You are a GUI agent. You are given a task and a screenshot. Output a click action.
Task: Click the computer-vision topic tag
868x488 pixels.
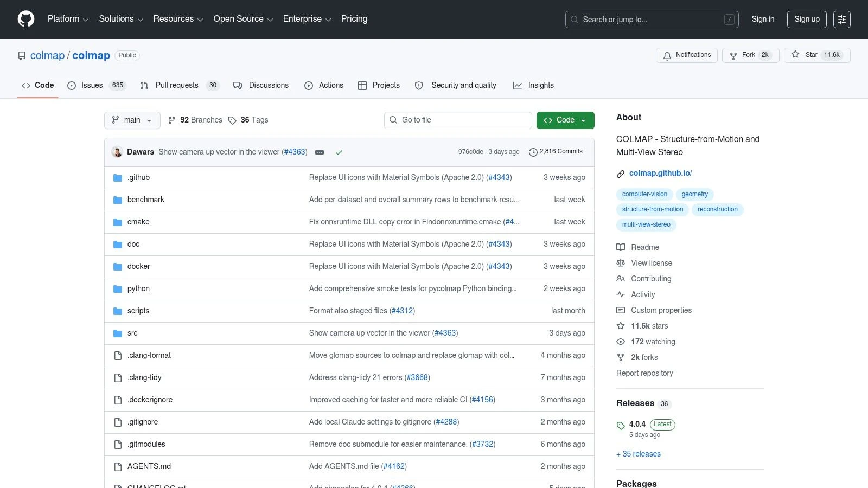(644, 194)
